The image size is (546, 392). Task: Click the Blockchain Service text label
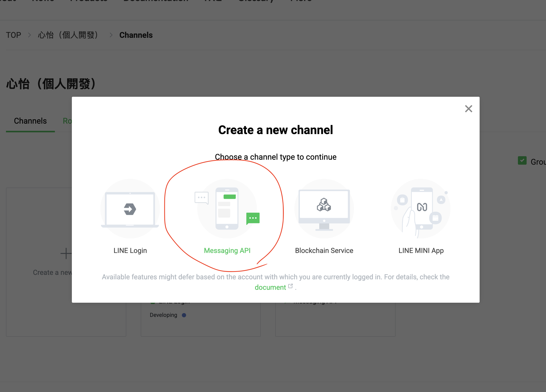324,250
